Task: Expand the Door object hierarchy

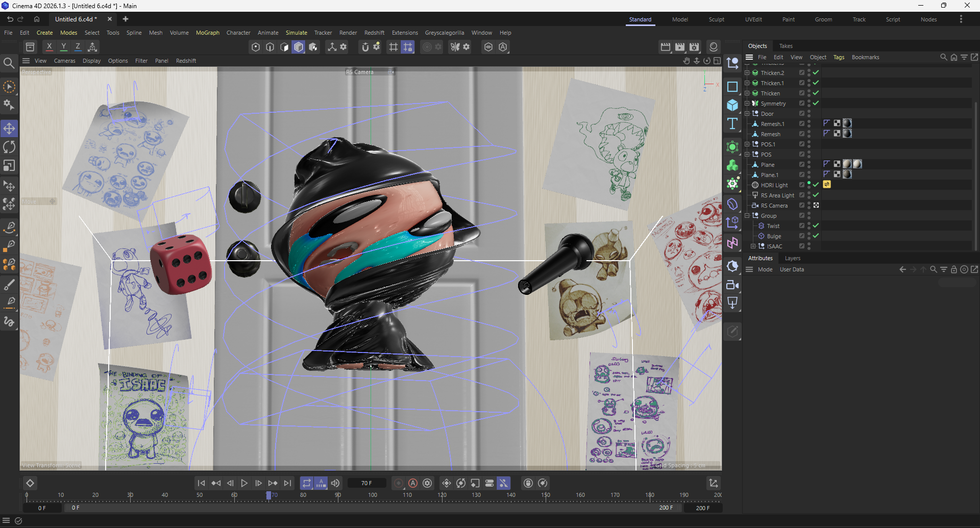Action: [x=747, y=113]
